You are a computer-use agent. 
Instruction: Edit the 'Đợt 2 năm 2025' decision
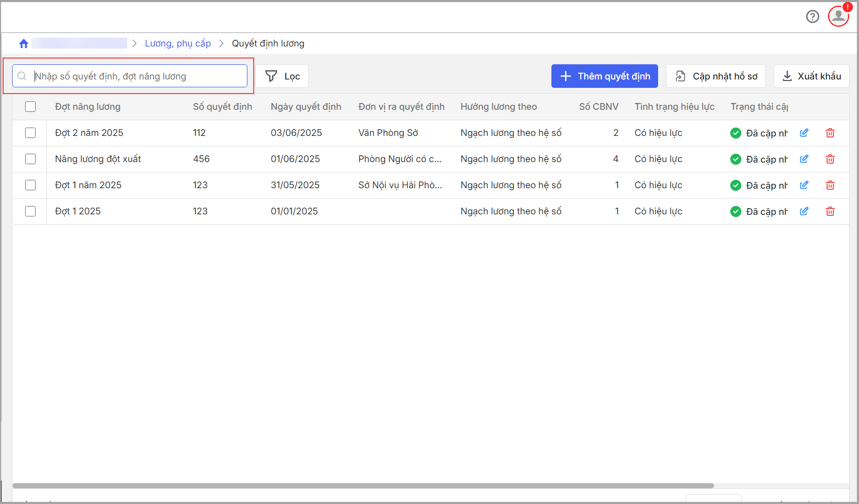coord(804,133)
